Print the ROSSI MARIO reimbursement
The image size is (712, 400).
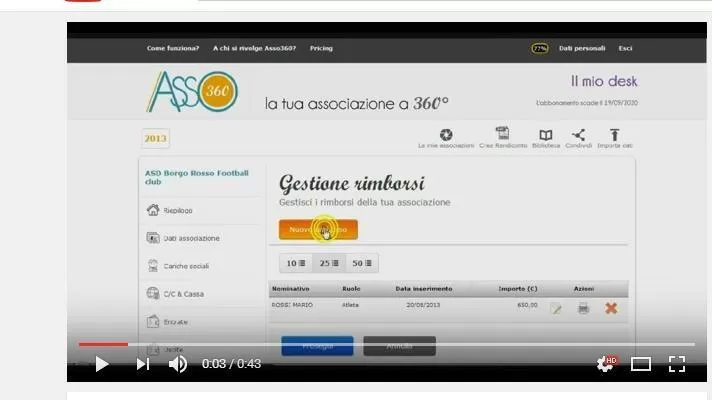tap(583, 309)
